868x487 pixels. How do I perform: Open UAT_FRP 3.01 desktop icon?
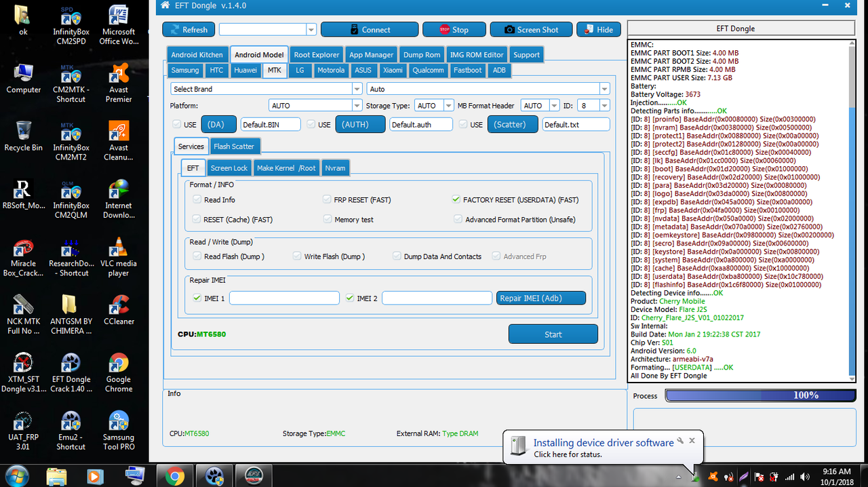[x=23, y=431]
